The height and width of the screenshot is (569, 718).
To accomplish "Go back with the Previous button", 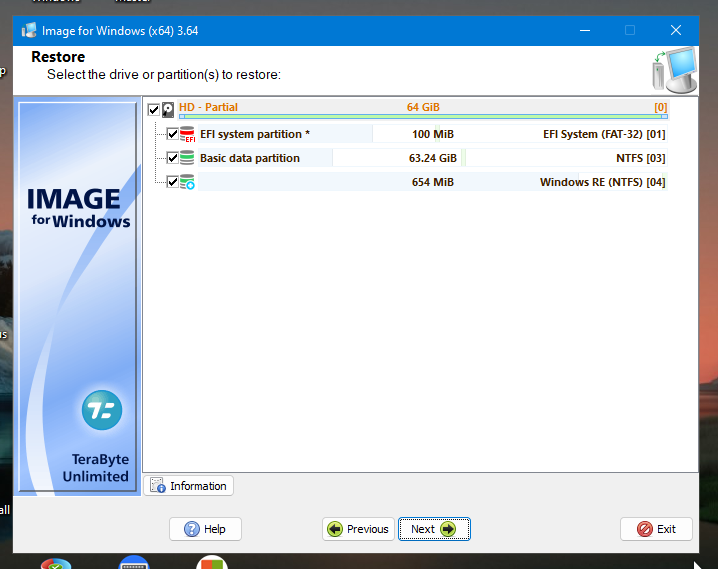I will pos(358,529).
